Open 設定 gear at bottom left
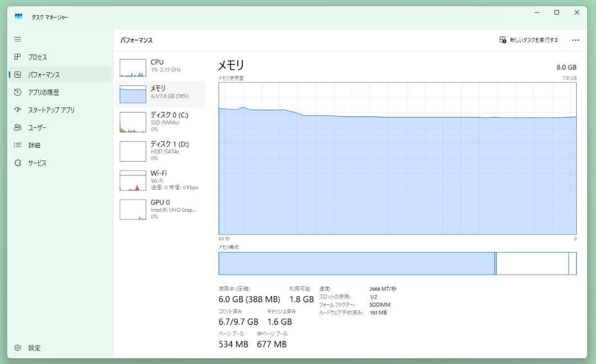 pyautogui.click(x=18, y=348)
